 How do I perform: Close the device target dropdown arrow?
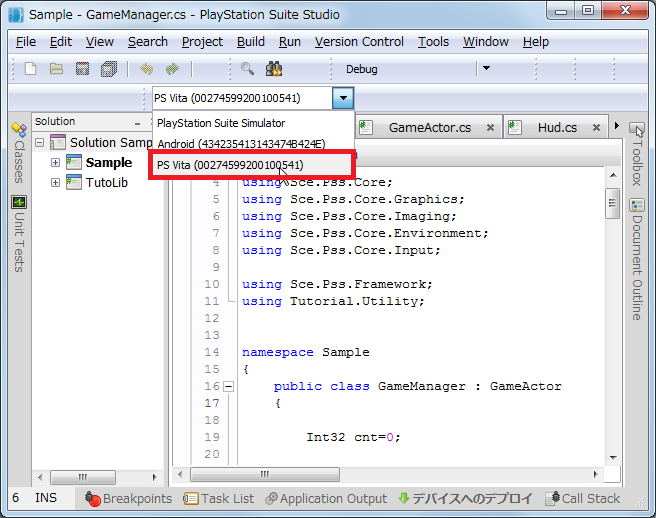click(343, 98)
